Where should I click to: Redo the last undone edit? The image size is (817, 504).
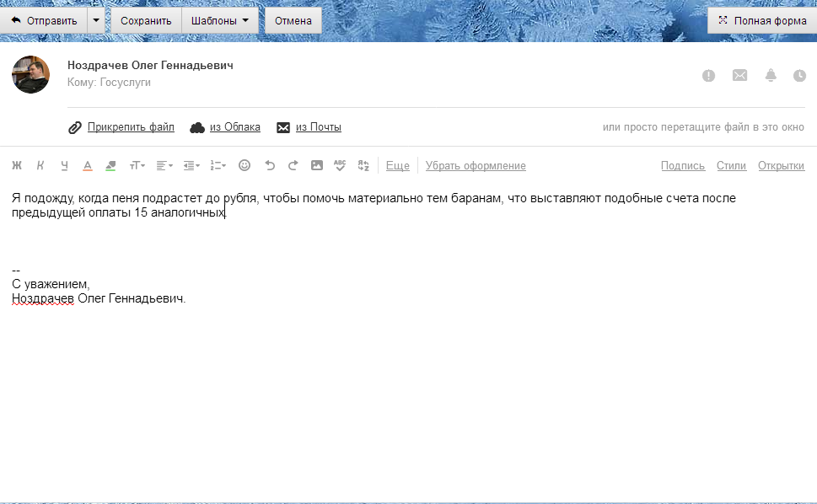[293, 166]
